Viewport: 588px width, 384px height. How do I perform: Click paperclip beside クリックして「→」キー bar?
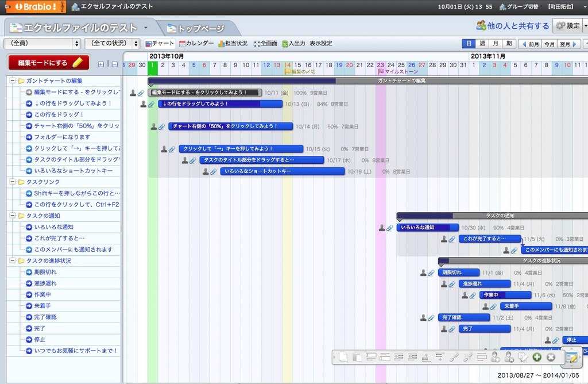[x=172, y=149]
